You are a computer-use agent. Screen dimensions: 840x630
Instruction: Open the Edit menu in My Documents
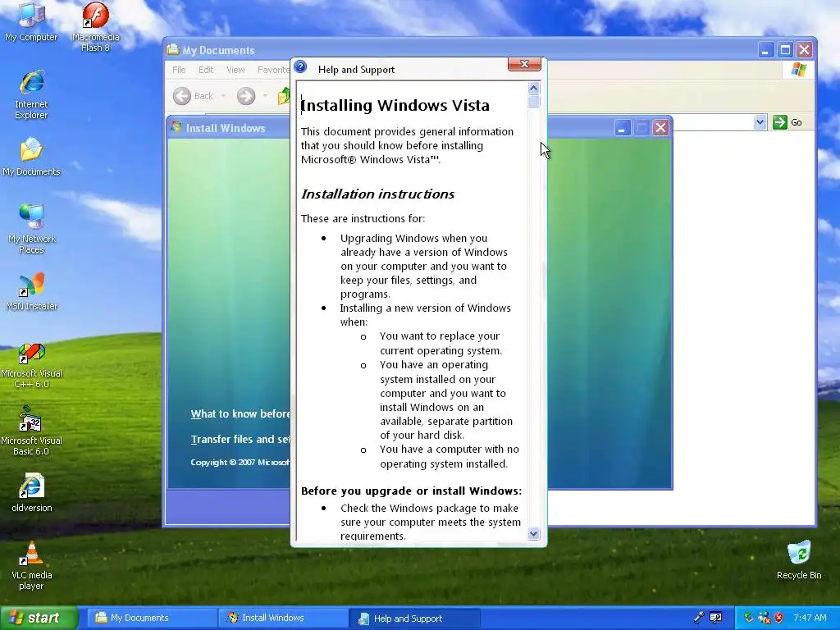pos(206,70)
